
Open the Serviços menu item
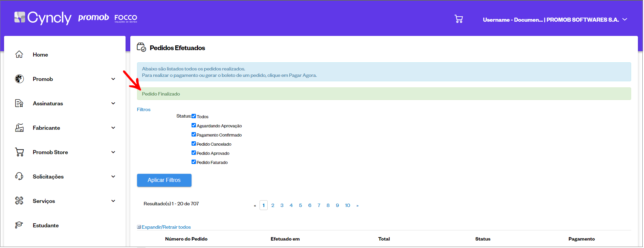[x=44, y=201]
